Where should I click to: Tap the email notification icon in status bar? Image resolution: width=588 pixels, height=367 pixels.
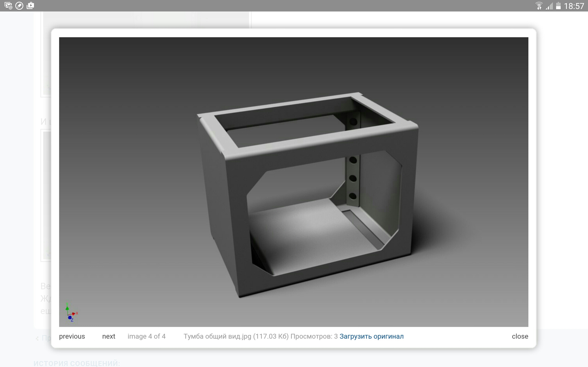click(x=8, y=6)
